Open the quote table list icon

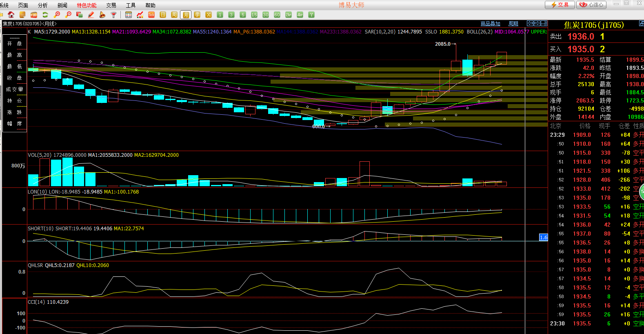click(x=129, y=15)
